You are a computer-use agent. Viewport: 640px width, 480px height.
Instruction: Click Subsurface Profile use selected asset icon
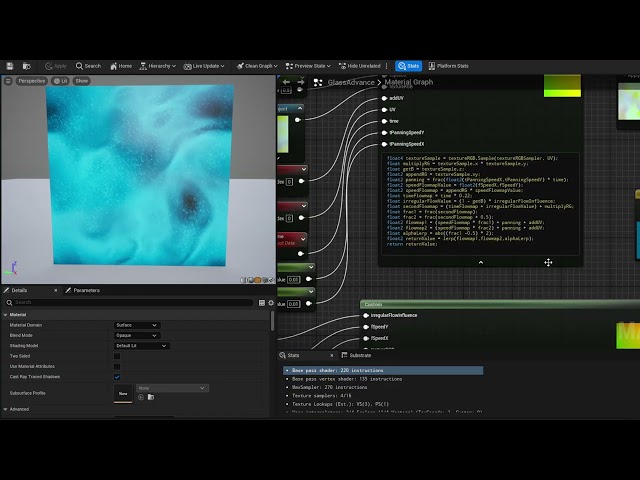[x=141, y=397]
